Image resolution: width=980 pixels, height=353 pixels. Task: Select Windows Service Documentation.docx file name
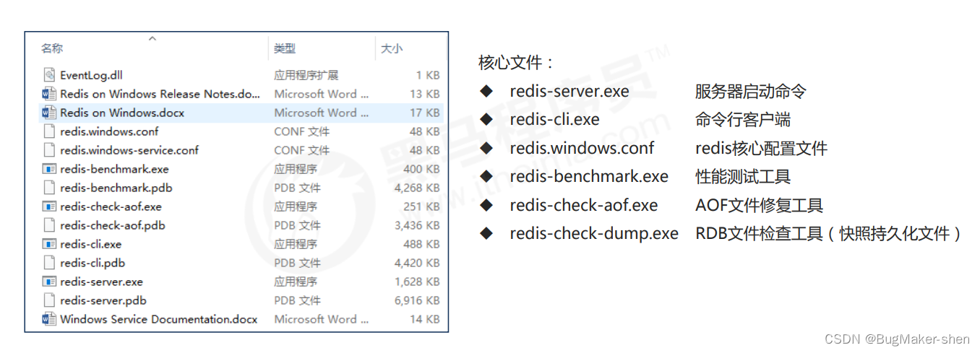pyautogui.click(x=159, y=319)
